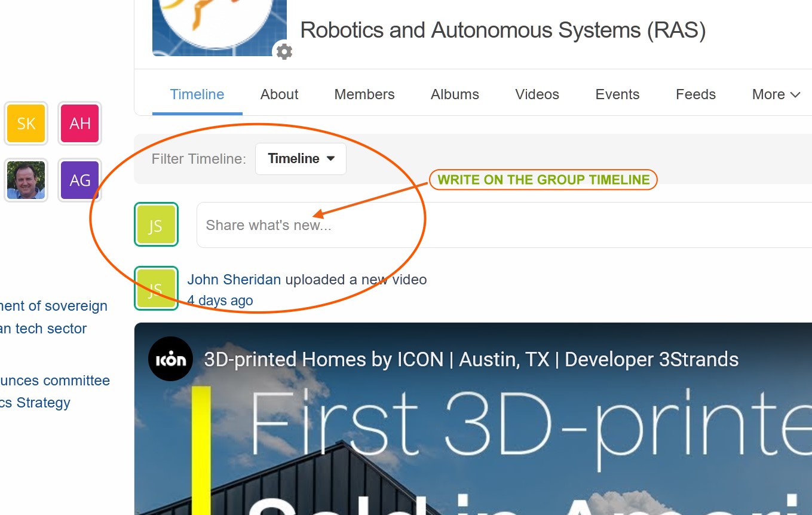Go to the Videos tab

(537, 94)
